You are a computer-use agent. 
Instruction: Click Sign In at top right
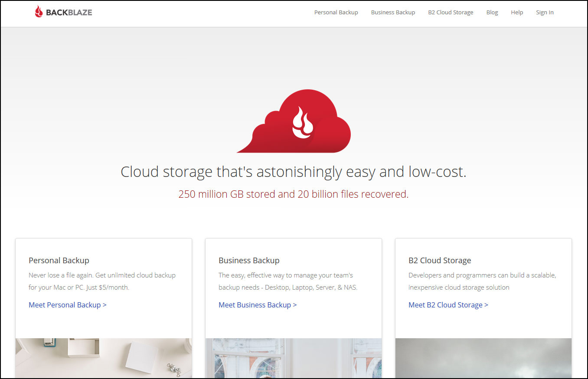pos(545,13)
